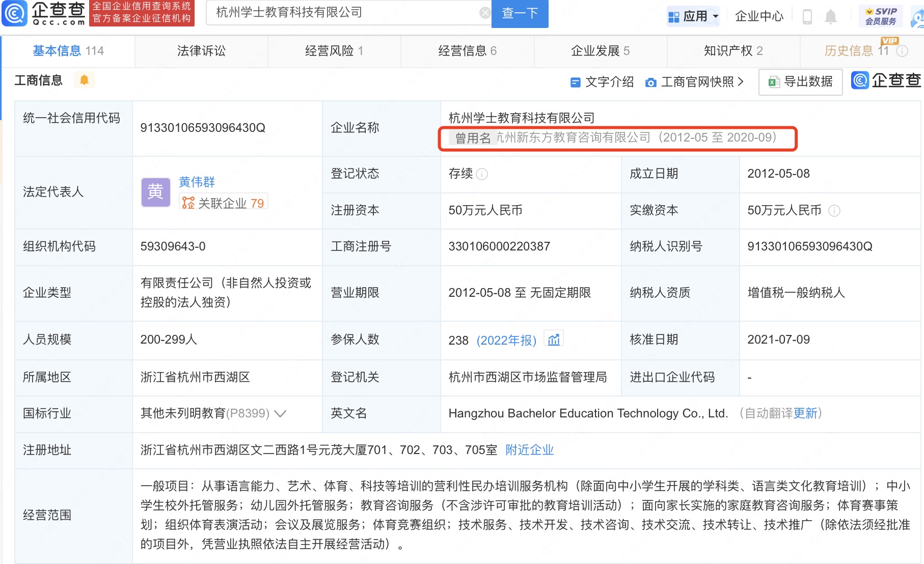Open 企业中心 enterprise center
This screenshot has height=564, width=924.
[759, 16]
